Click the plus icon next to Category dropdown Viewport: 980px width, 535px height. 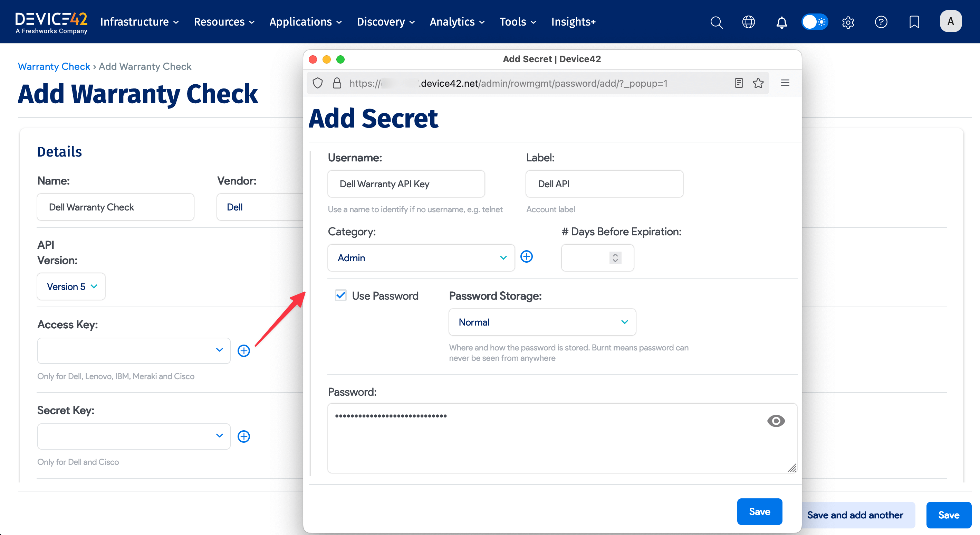527,256
